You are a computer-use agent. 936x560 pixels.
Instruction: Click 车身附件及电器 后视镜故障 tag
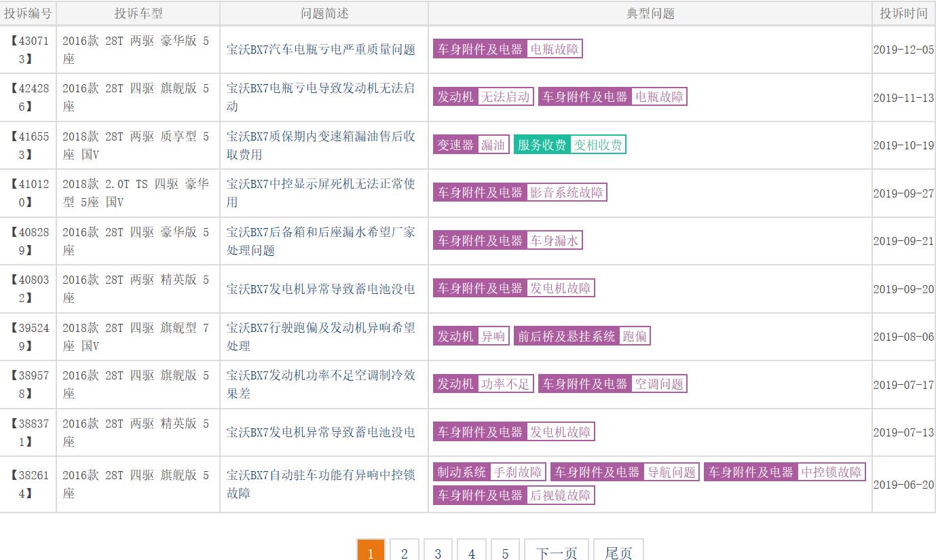(514, 496)
